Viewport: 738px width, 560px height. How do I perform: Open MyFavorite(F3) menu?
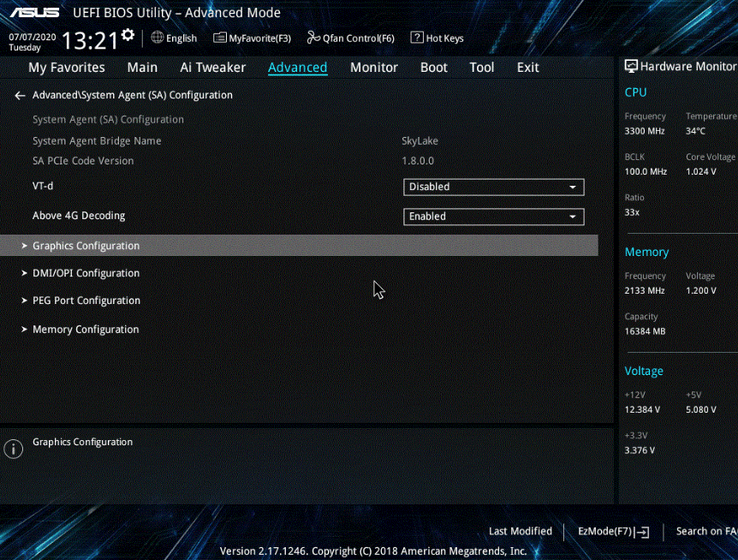[x=253, y=39]
